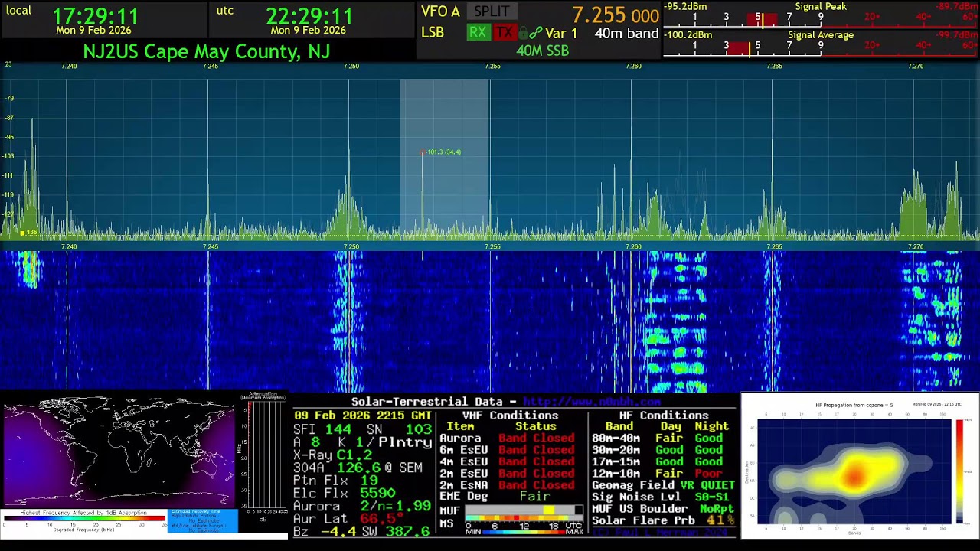Click the 7.265 label on the lower frequency scale
This screenshot has height=551, width=980.
point(775,246)
